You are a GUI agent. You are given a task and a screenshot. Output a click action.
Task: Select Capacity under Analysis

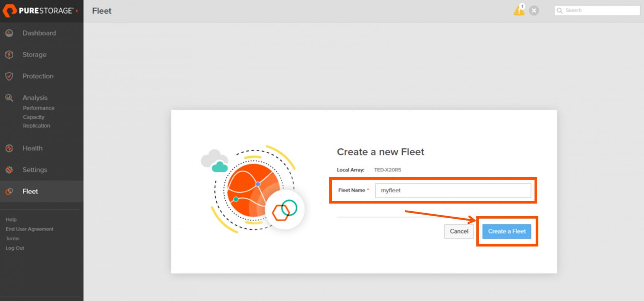[34, 117]
